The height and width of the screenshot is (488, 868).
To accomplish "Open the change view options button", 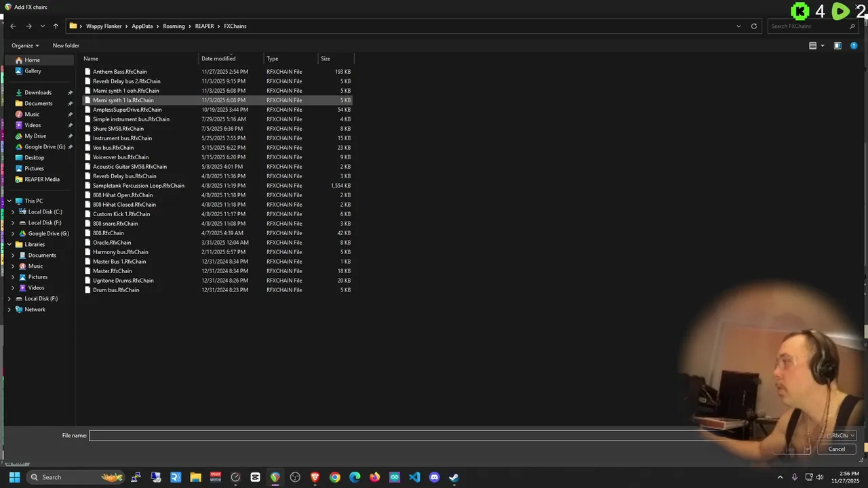I will click(x=812, y=45).
